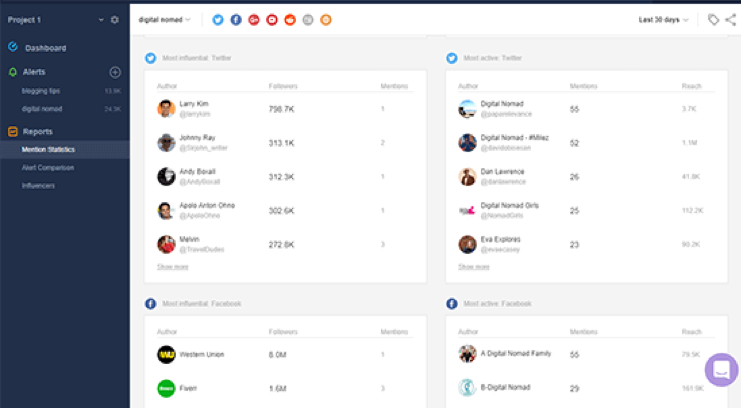Toggle the Twitter source filter icon

(x=218, y=20)
